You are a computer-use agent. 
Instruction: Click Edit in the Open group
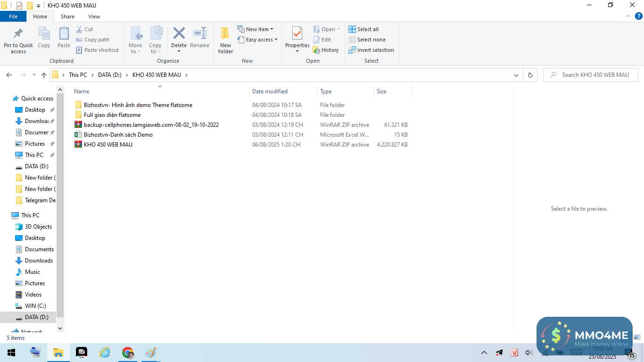322,40
